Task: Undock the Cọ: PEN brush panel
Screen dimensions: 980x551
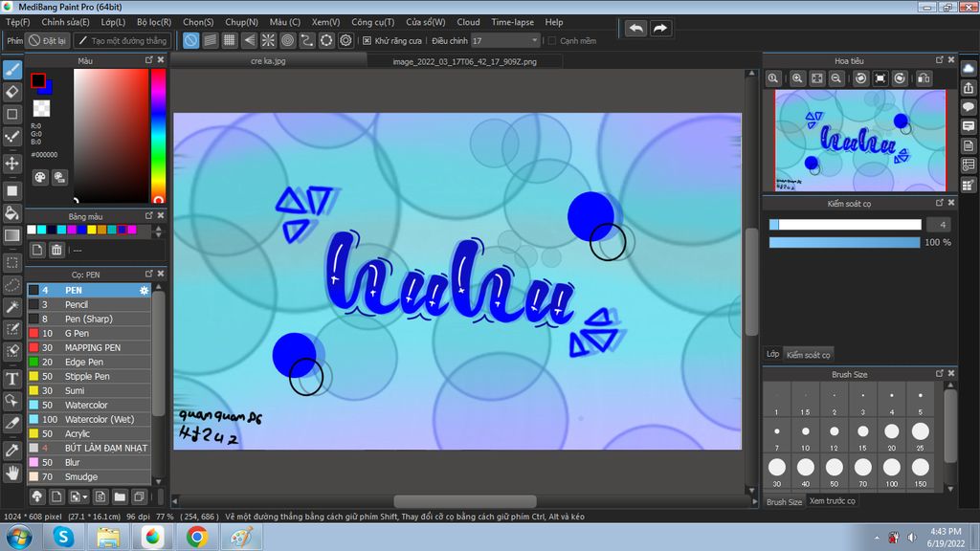Action: pos(148,274)
